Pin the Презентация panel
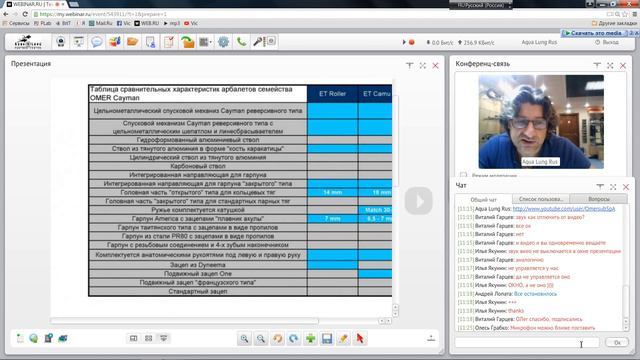Image resolution: width=640 pixels, height=360 pixels. point(409,65)
